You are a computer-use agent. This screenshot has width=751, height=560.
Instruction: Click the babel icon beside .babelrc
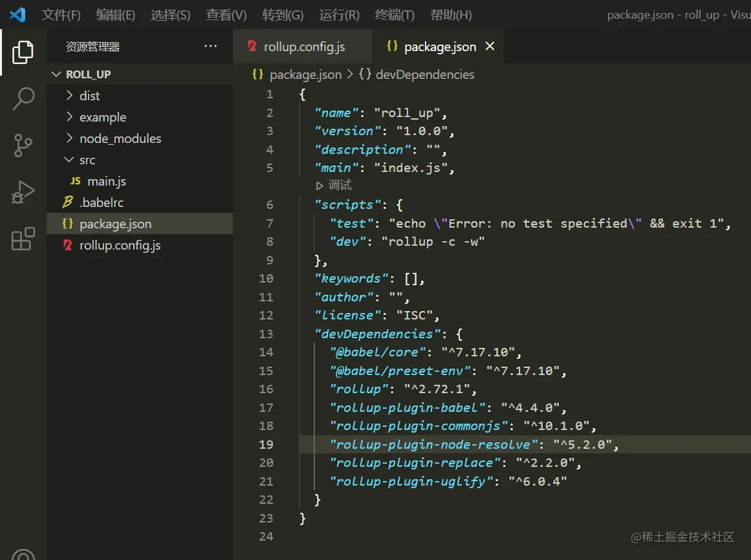tap(67, 202)
